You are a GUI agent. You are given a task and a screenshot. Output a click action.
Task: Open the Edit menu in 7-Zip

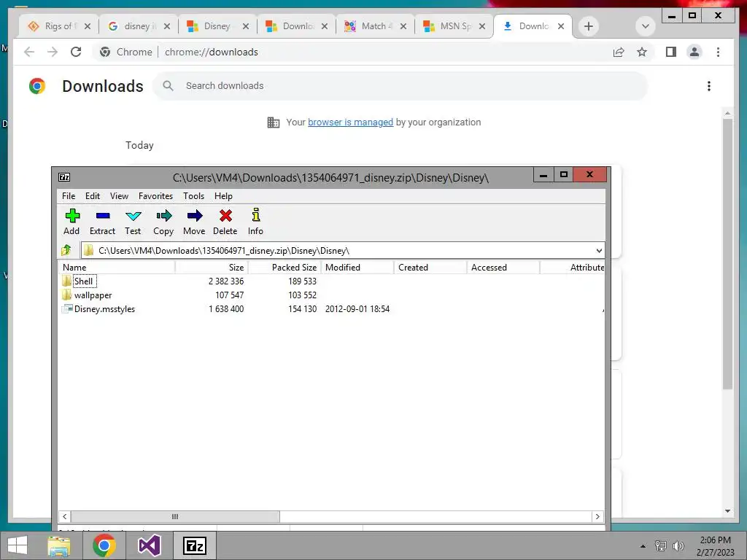coord(93,196)
